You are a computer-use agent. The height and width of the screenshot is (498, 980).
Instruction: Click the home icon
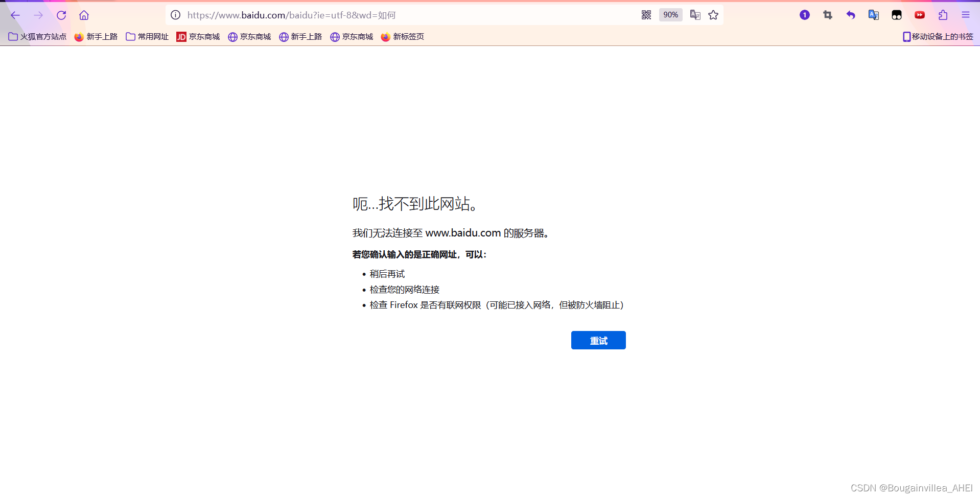pyautogui.click(x=84, y=15)
